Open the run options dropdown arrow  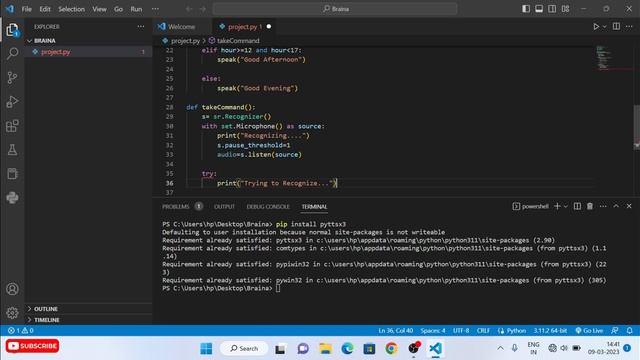(x=604, y=27)
